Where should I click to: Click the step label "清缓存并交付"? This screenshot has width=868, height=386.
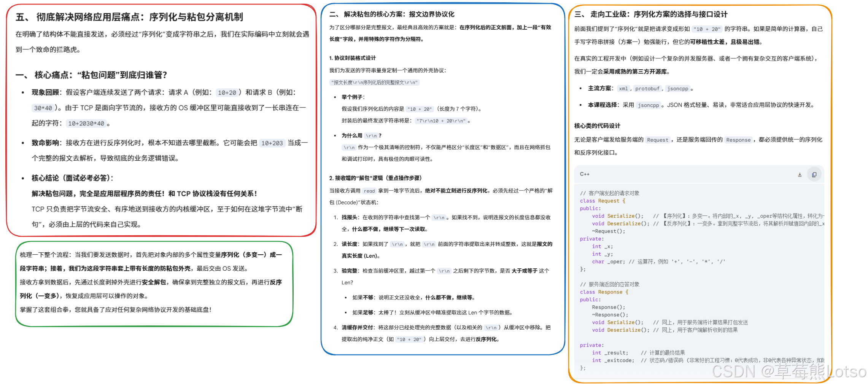358,328
